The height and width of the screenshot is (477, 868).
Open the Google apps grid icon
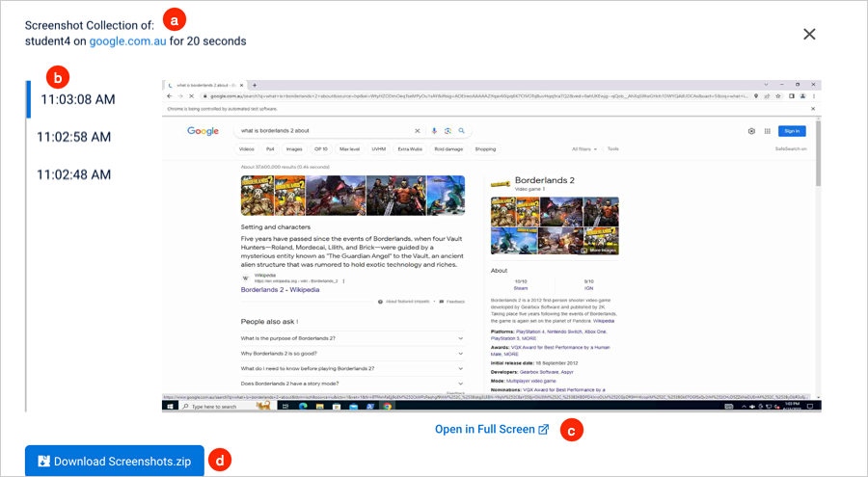(x=768, y=131)
